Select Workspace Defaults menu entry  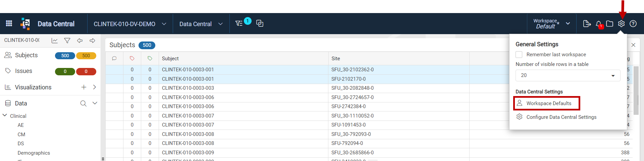point(547,103)
